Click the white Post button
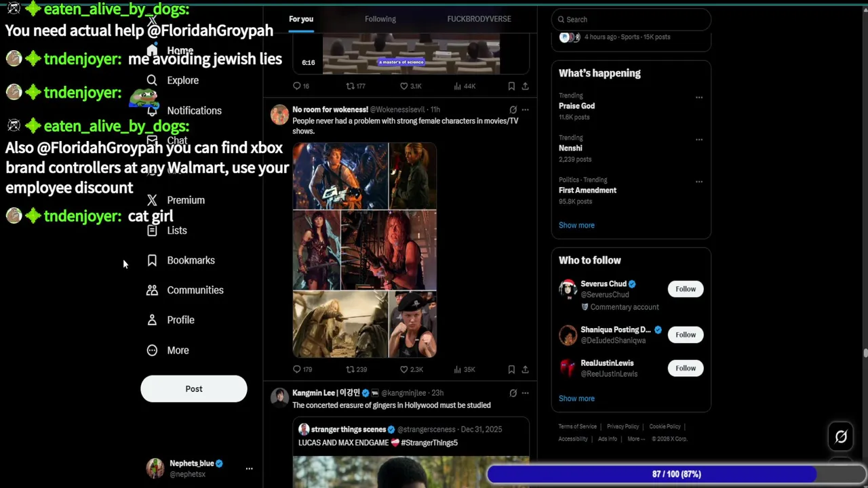This screenshot has height=488, width=868. point(194,389)
